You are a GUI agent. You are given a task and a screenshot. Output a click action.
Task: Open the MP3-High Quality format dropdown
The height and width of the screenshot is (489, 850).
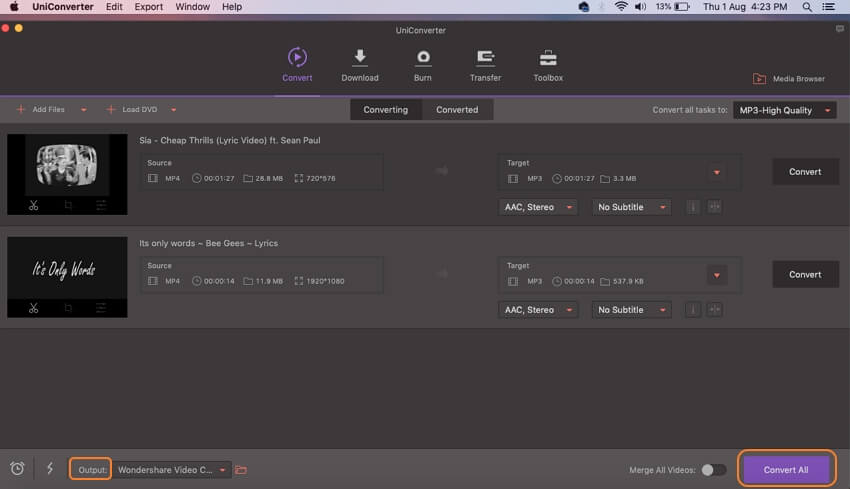click(x=784, y=110)
